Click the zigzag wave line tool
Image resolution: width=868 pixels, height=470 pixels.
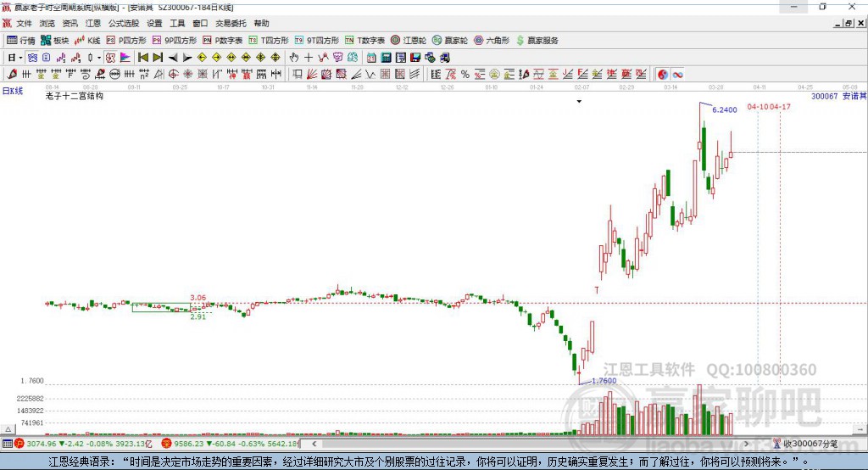370,75
